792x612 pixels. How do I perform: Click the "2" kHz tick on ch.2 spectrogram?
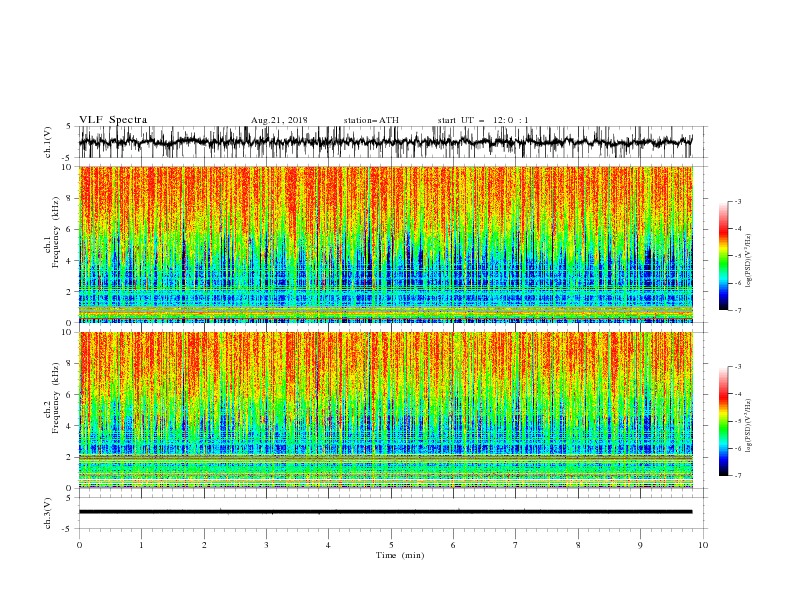click(x=71, y=457)
